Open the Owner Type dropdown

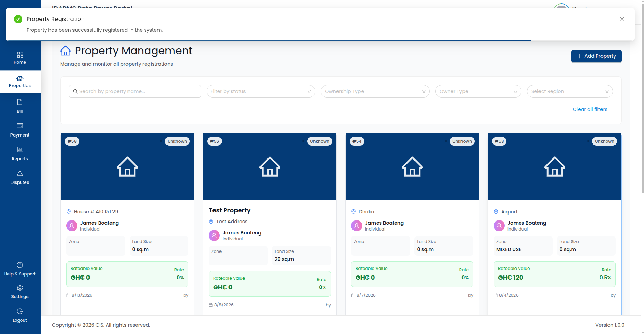point(478,91)
